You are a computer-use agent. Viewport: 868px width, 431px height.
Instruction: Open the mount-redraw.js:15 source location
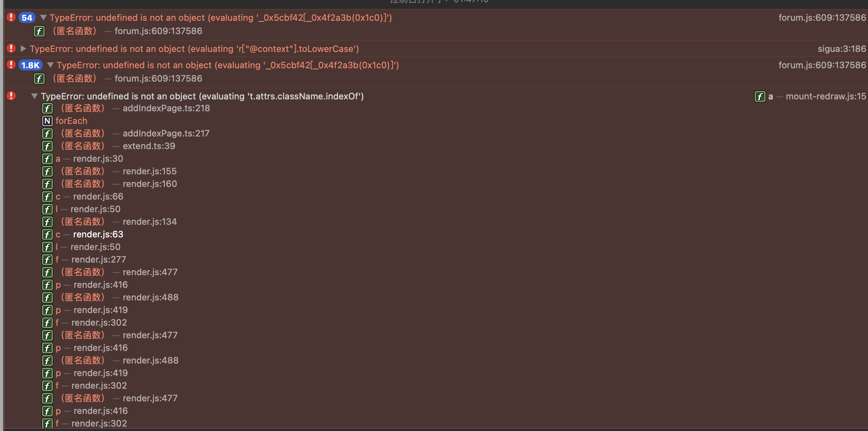point(826,96)
